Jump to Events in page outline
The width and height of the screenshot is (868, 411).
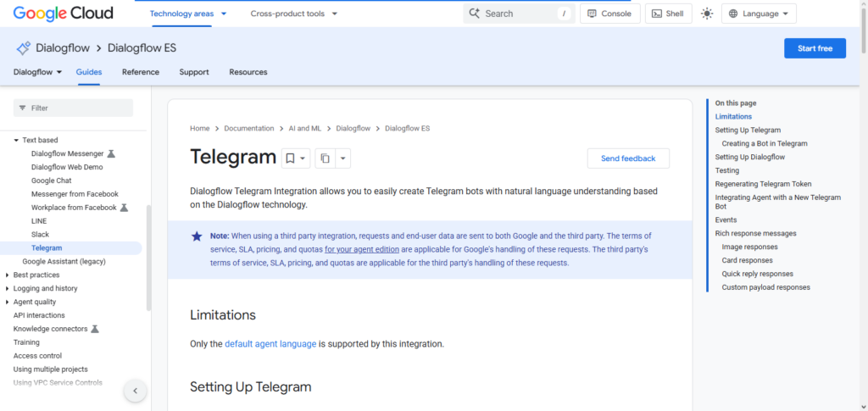tap(726, 219)
